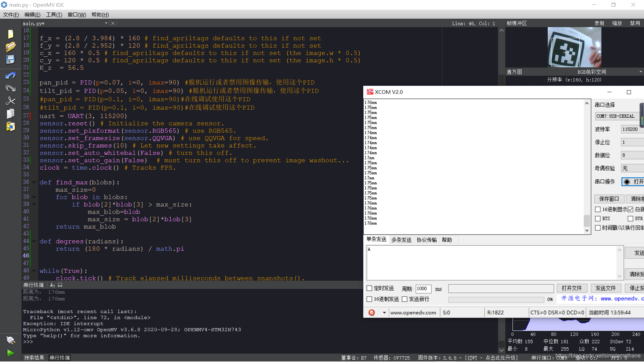Check the 发送新行 option
The height and width of the screenshot is (362, 644).
point(405,299)
